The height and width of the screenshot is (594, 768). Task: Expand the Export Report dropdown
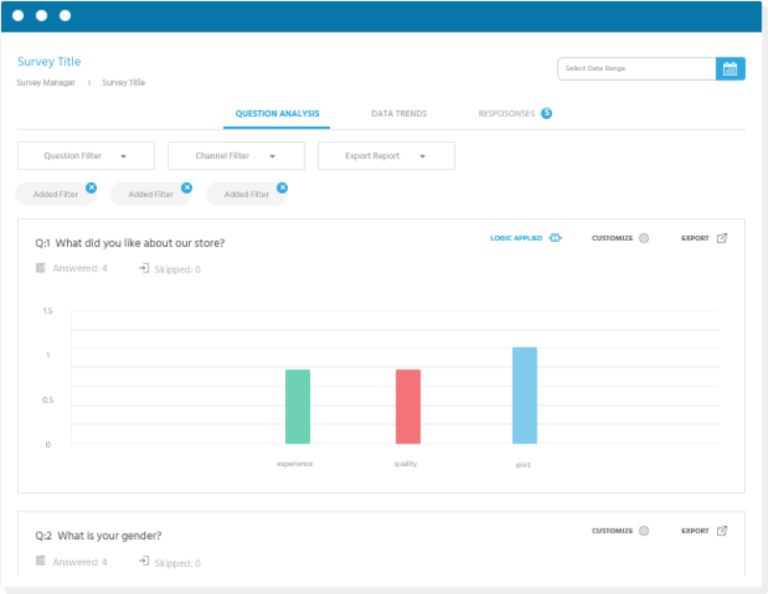386,156
